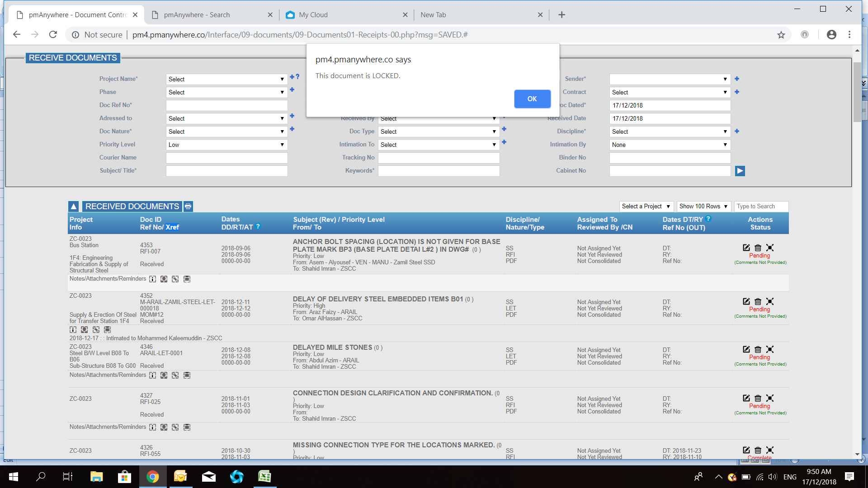868x488 pixels.
Task: Click edit icon for document 4353 row
Action: (x=746, y=248)
